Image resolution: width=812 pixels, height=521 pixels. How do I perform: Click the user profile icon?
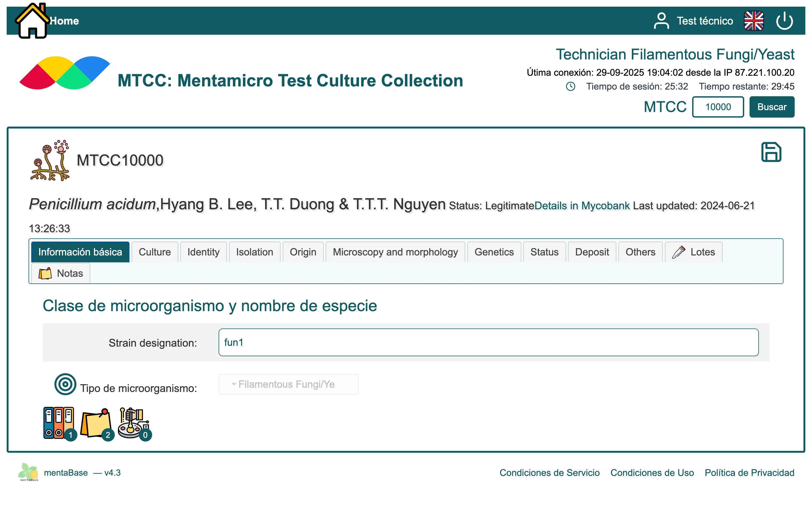pos(661,21)
